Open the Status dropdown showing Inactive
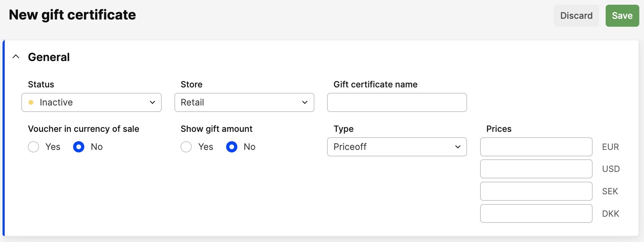This screenshot has width=644, height=242. coord(91,103)
